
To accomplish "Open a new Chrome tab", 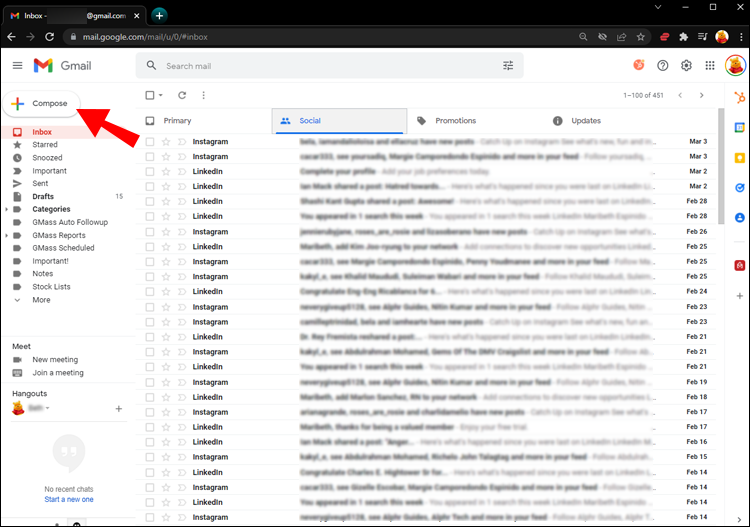I will click(x=159, y=16).
